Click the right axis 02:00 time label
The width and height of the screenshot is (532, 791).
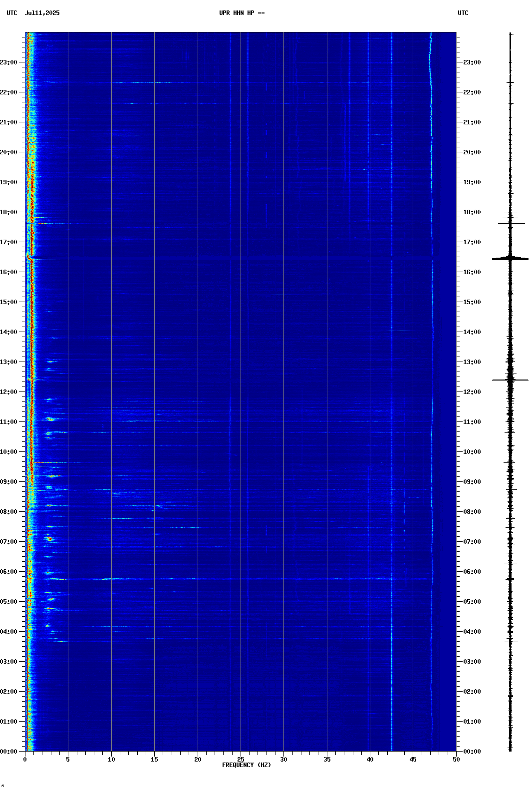(472, 692)
